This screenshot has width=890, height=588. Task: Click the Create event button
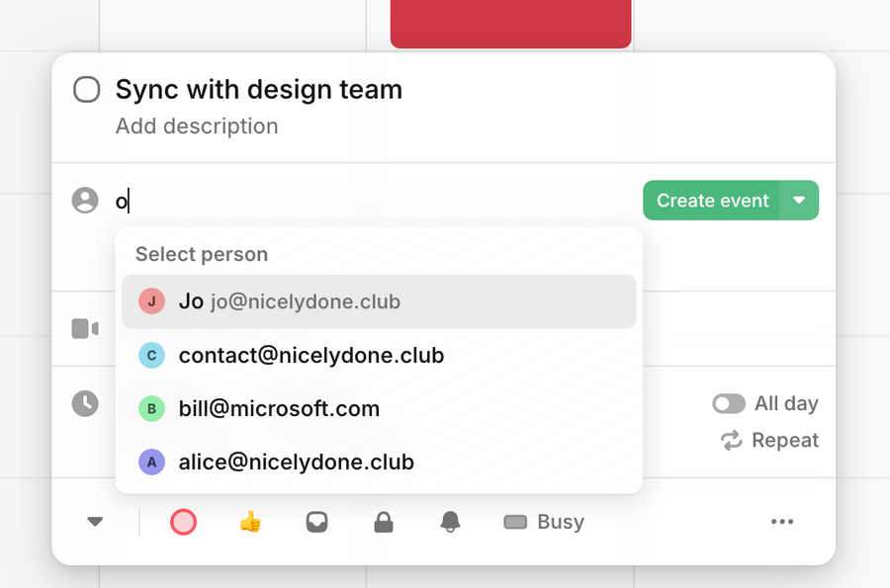pos(712,200)
